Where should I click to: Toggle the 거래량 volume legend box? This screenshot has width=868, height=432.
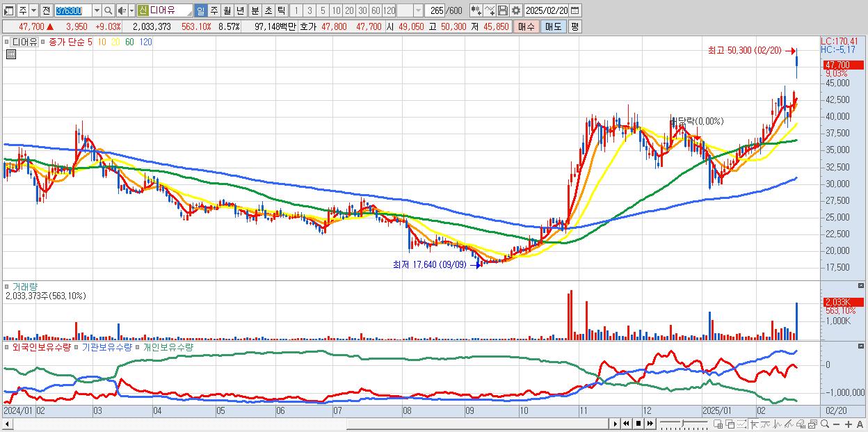(6, 287)
